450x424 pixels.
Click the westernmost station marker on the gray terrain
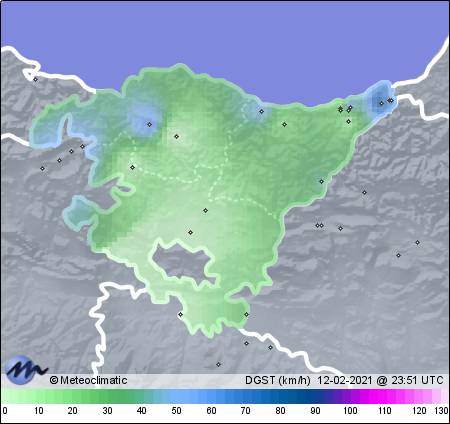tap(42, 168)
